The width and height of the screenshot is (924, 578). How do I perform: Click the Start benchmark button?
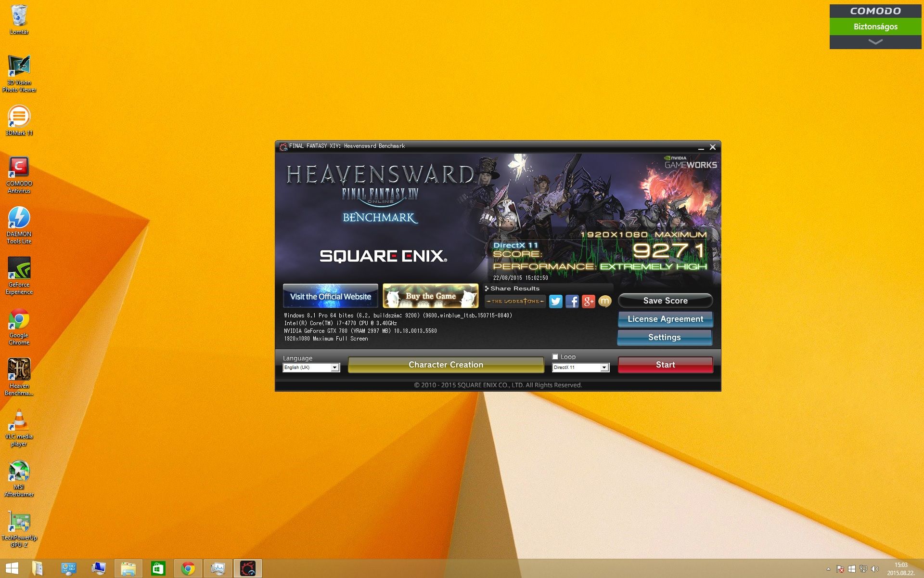(x=666, y=365)
